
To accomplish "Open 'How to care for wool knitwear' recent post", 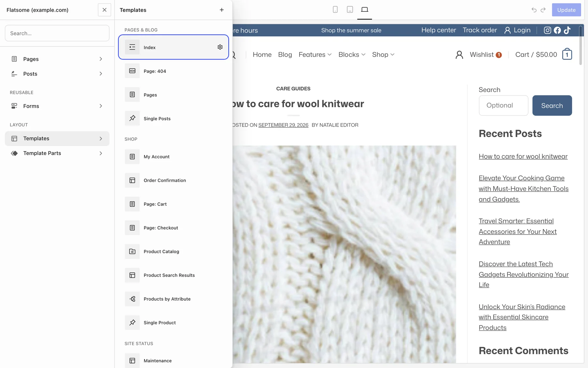I will 523,156.
